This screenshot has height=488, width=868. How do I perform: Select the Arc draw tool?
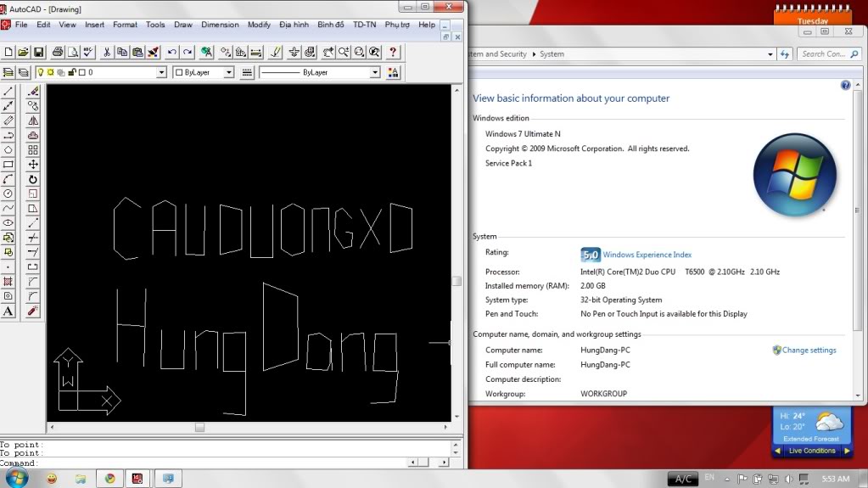[8, 179]
